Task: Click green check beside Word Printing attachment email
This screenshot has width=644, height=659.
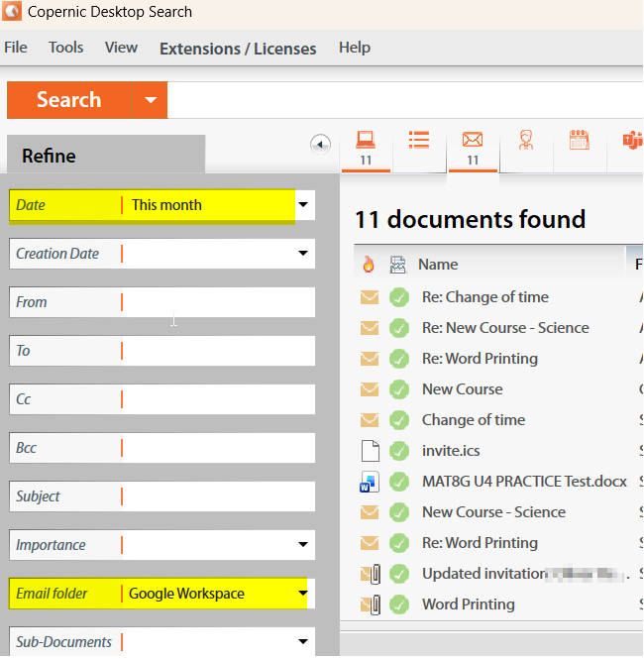Action: (x=399, y=604)
